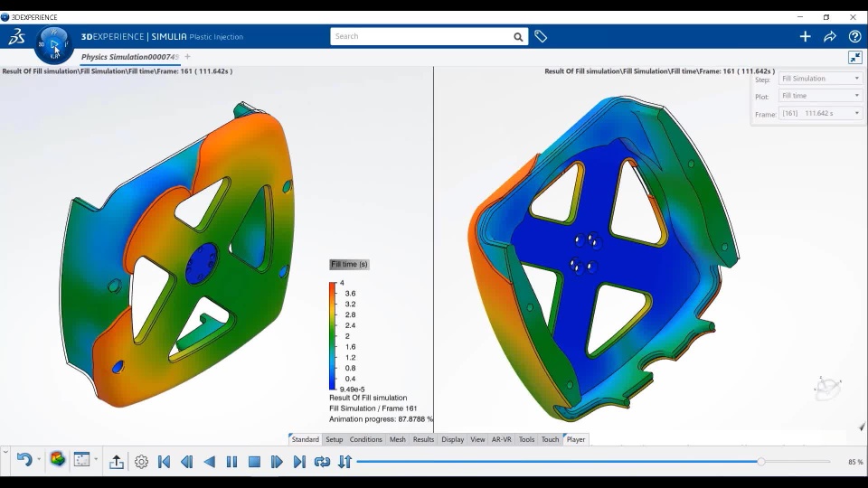Click the Fill time (s) legend title
This screenshot has height=488, width=868.
coord(349,265)
